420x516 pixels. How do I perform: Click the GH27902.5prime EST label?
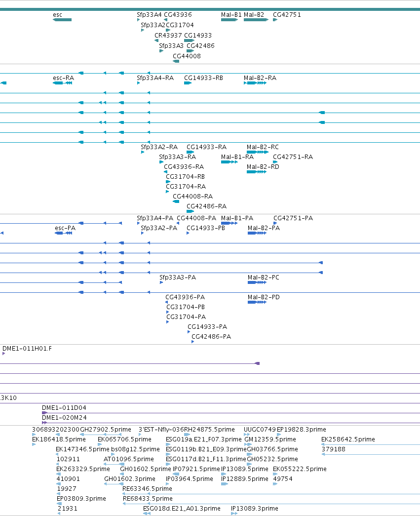[106, 429]
